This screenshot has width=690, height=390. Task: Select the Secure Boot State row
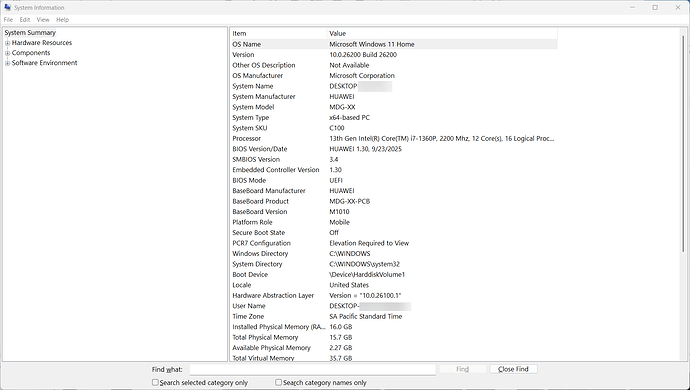click(394, 232)
